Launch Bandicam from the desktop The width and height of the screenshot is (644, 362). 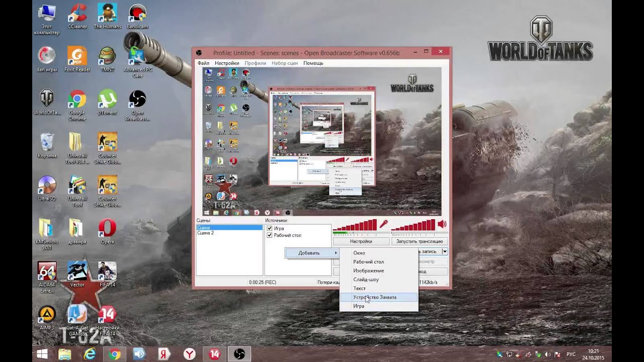click(x=137, y=17)
